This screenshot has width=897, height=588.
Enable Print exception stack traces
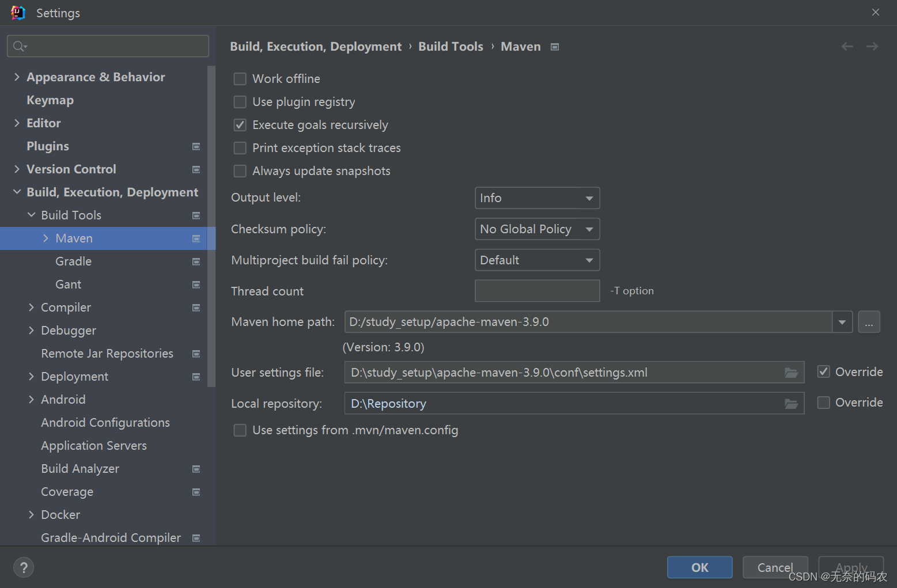[240, 148]
